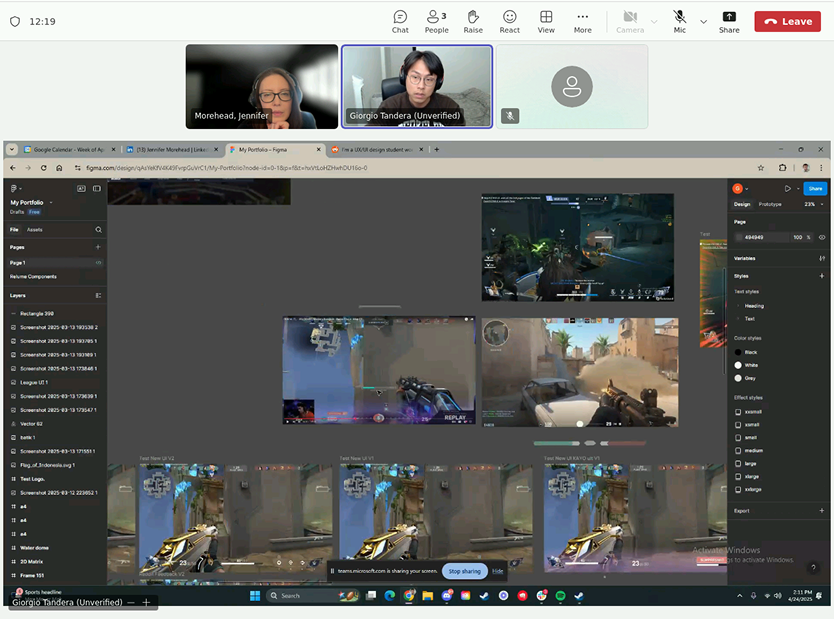Click the blue Figma Share button
The height and width of the screenshot is (619, 834).
[x=815, y=188]
